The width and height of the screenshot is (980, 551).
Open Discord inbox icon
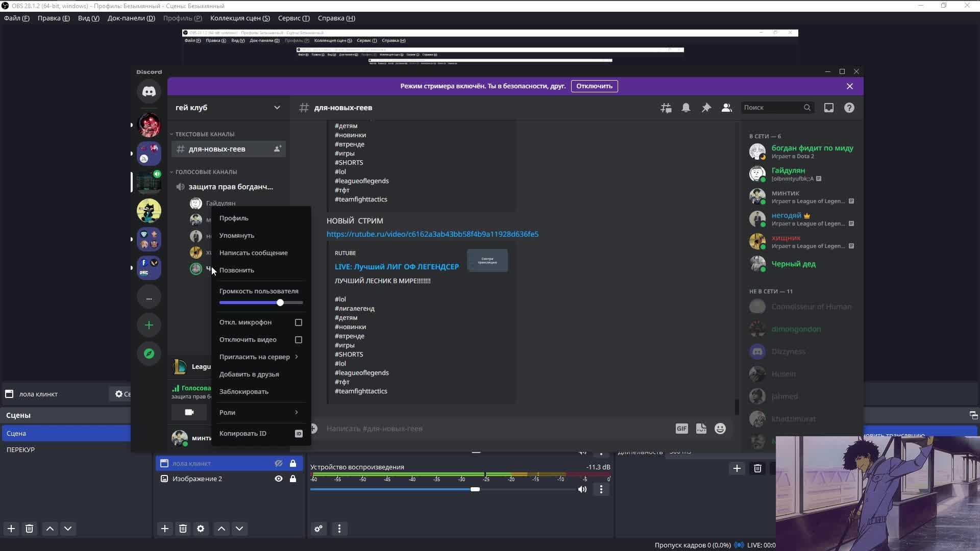[828, 108]
